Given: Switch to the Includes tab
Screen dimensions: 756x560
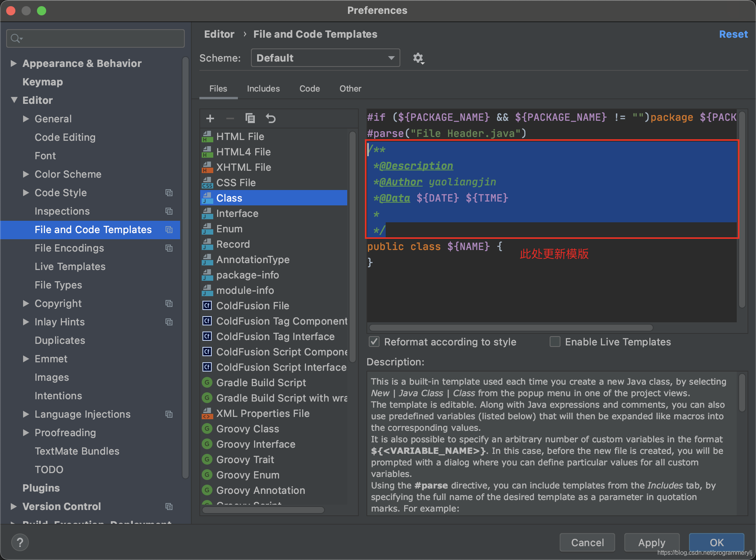Looking at the screenshot, I should pos(263,89).
